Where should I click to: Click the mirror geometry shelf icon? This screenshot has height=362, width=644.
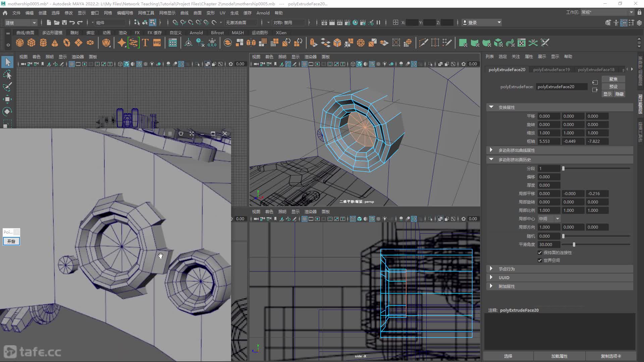[x=251, y=43]
